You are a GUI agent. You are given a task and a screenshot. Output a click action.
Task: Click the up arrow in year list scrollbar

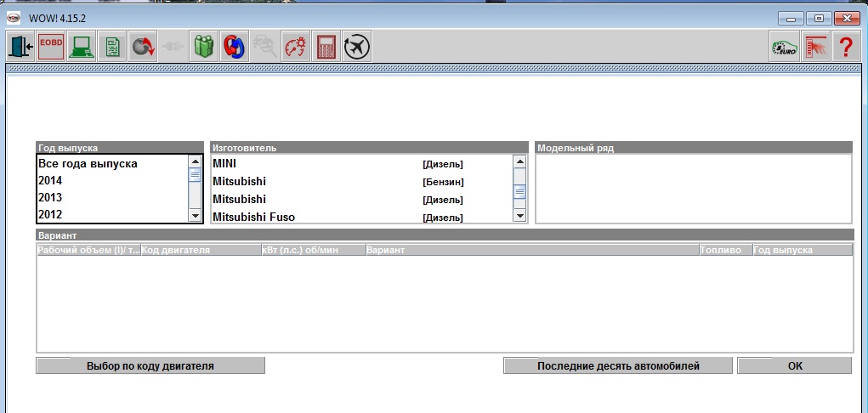click(x=196, y=161)
